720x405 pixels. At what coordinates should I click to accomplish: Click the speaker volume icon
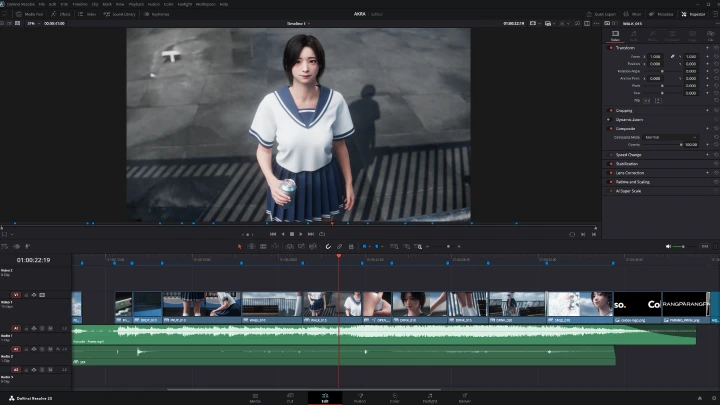668,247
